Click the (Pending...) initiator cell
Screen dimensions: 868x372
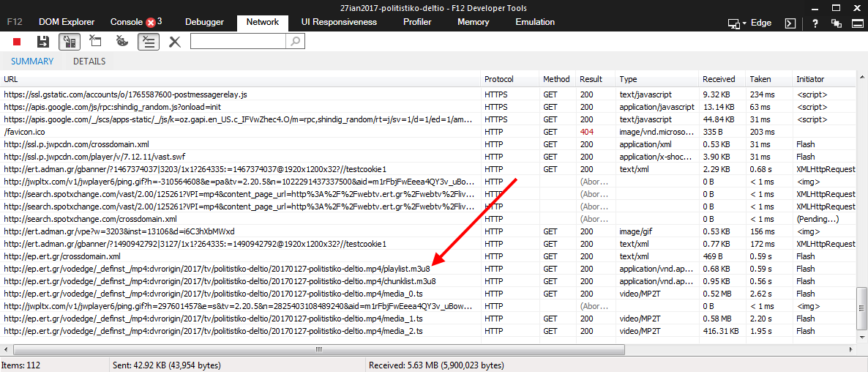coord(818,219)
